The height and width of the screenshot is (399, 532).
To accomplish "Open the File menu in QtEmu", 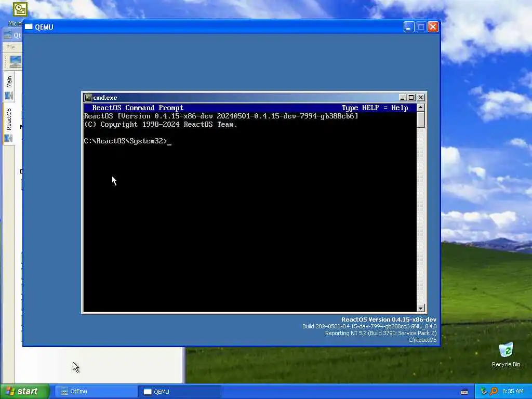I will tap(11, 47).
